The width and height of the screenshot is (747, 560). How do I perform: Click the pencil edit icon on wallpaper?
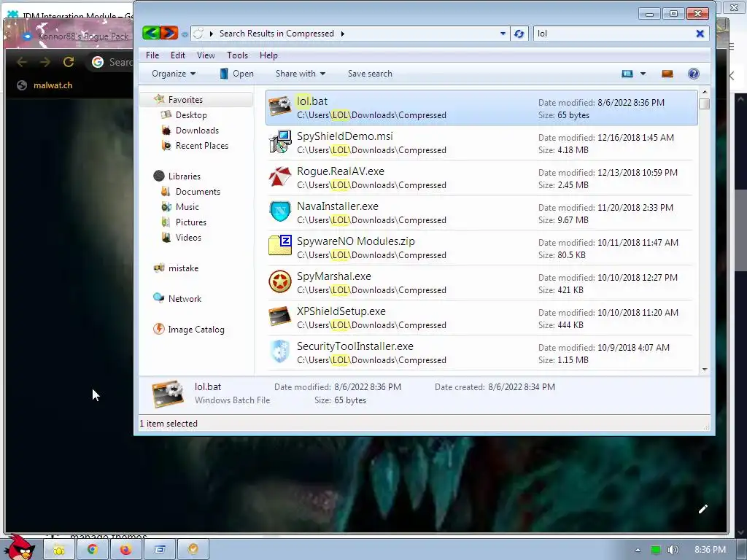pos(703,509)
